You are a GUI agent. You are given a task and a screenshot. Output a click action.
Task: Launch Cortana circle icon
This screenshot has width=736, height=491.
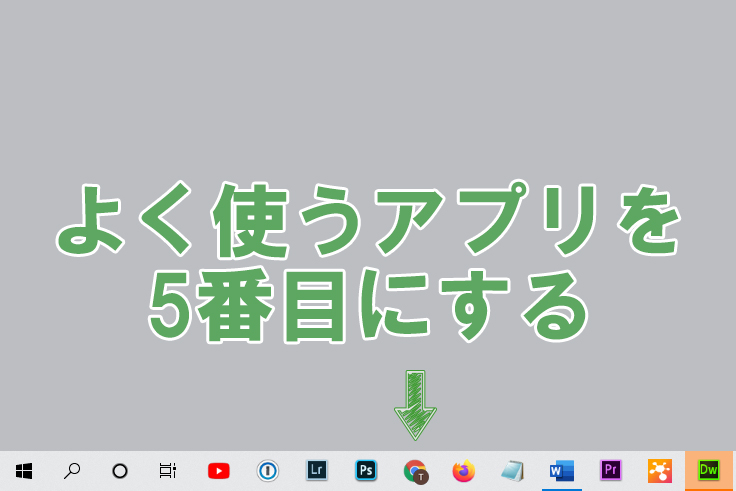coord(120,471)
